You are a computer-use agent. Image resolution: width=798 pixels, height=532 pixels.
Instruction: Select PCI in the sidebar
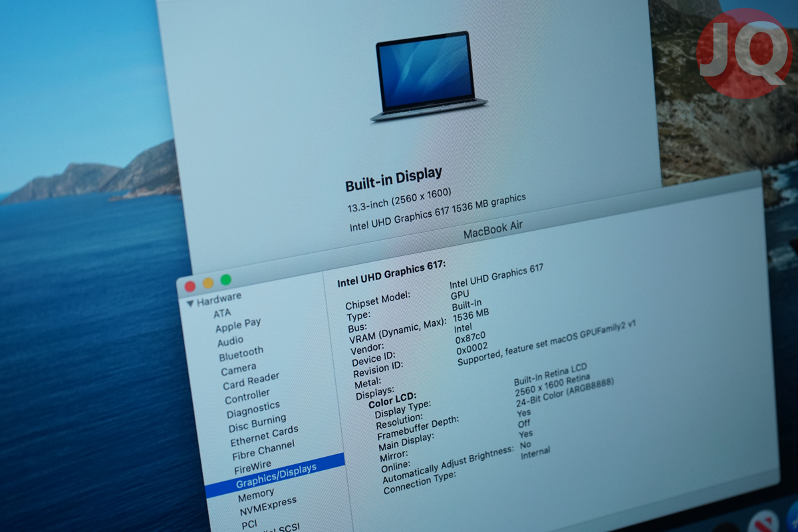click(249, 525)
